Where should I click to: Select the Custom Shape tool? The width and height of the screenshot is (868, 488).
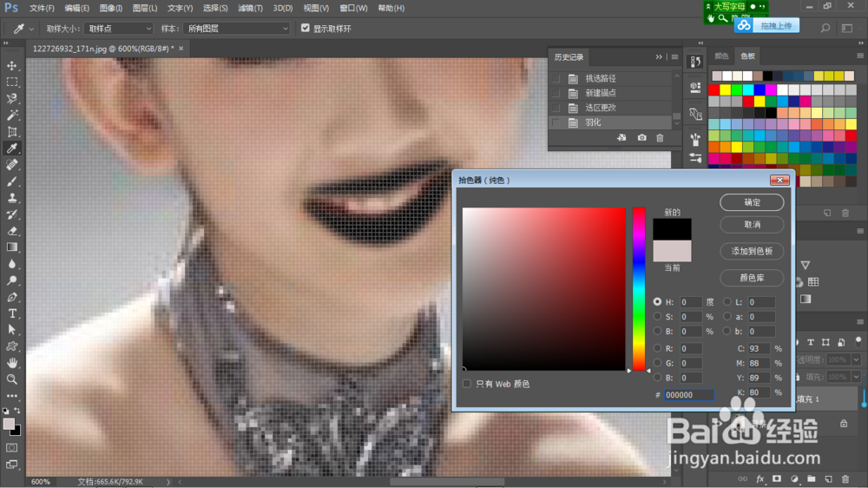(x=11, y=346)
